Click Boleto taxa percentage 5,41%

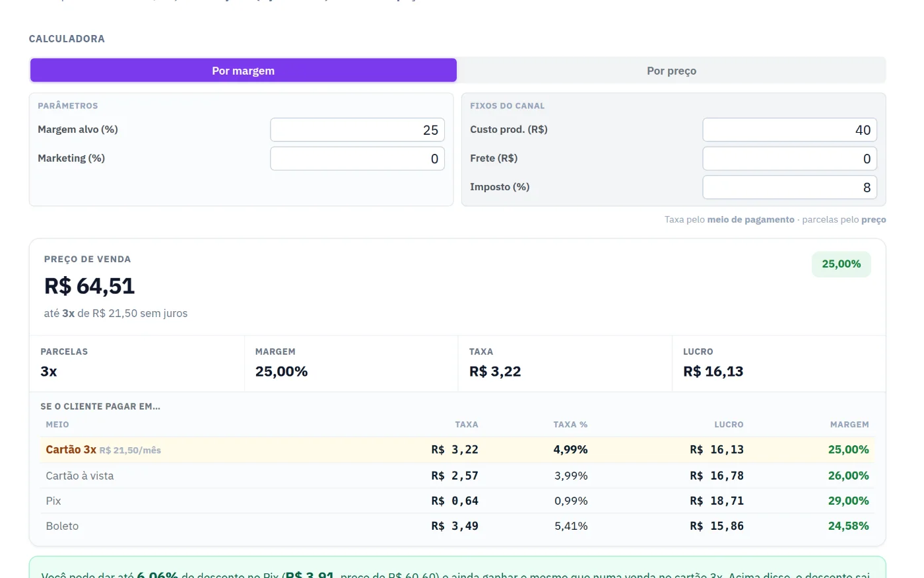(571, 526)
